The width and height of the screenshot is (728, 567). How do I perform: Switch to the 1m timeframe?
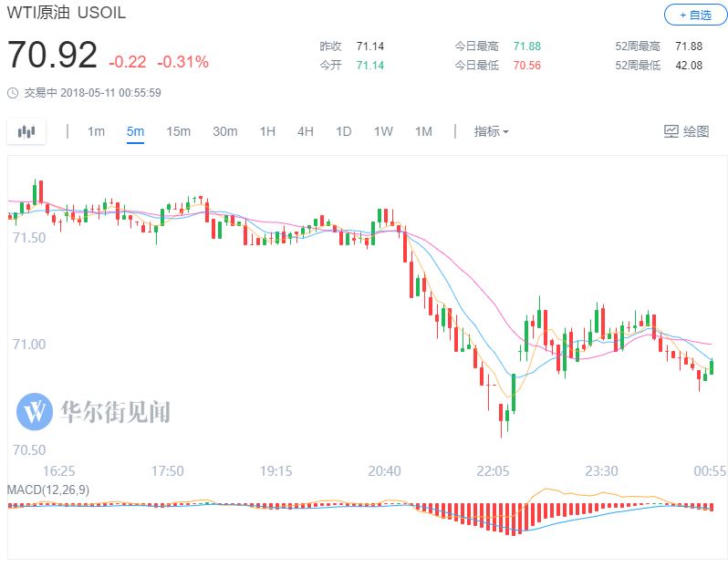point(96,132)
